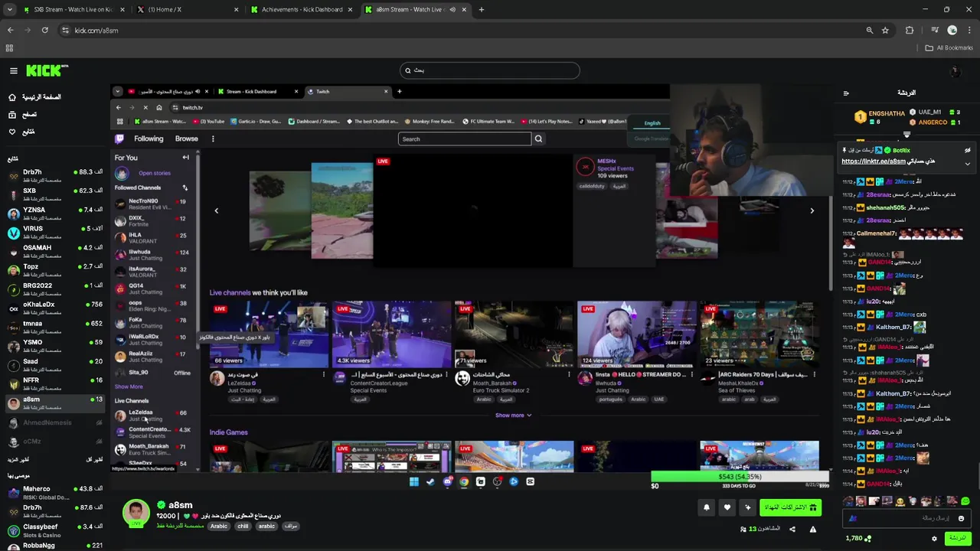The image size is (980, 551).
Task: Click the Twitch Following tab in stream
Action: (149, 139)
